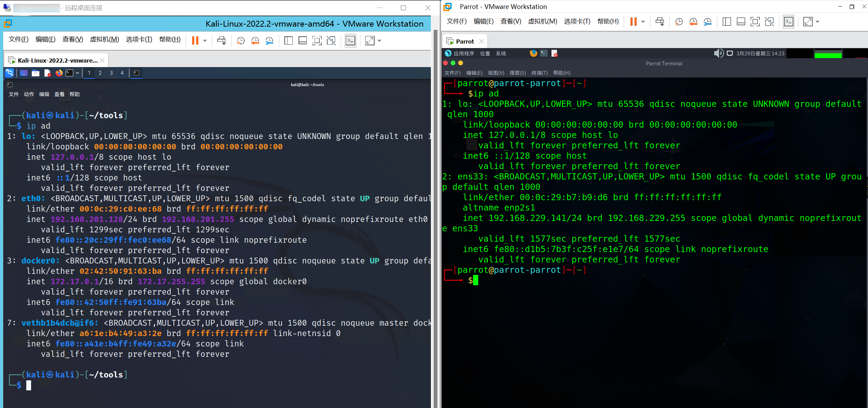Screen dimensions: 868x408
Task: Close the Kali-Linux-2022.2-vmware tab
Action: point(102,61)
